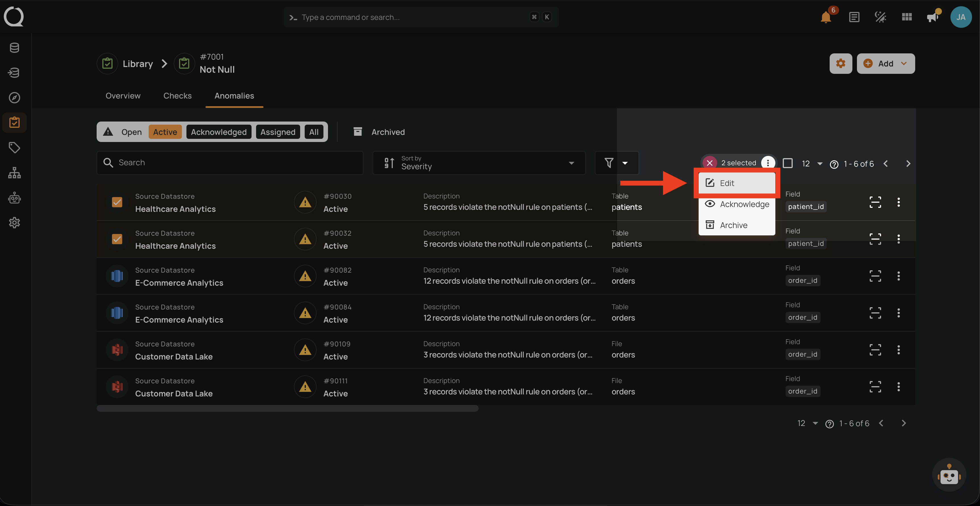Open the chatbot assistant bubble
980x506 pixels.
[949, 475]
